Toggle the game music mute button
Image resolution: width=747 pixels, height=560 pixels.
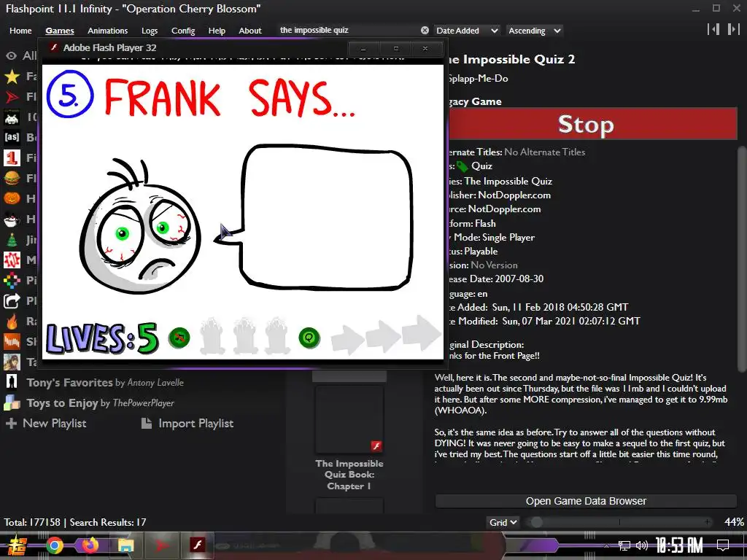pyautogui.click(x=179, y=338)
